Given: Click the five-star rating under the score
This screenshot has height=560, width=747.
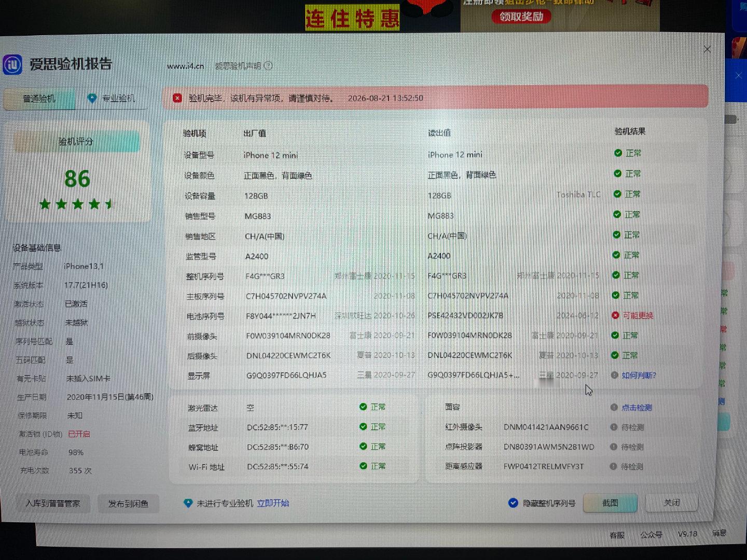Looking at the screenshot, I should [77, 204].
